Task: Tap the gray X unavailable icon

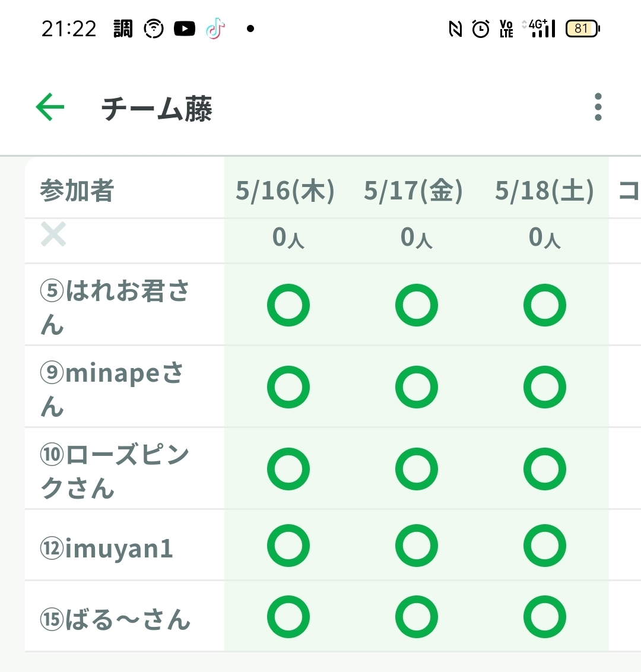Action: pyautogui.click(x=53, y=234)
